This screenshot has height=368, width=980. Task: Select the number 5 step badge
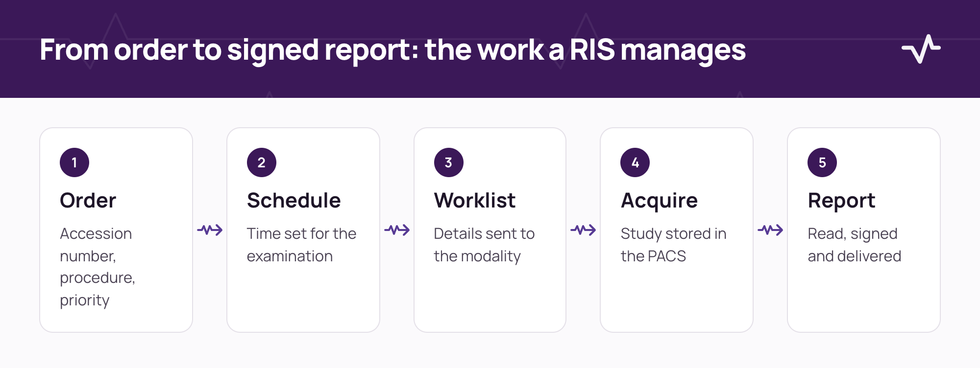[x=822, y=162]
